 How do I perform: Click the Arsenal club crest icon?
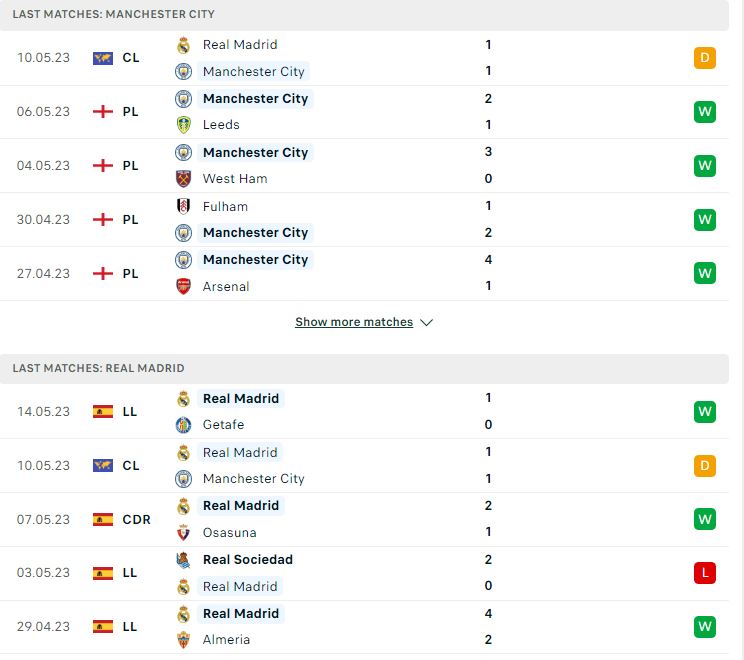click(x=183, y=286)
